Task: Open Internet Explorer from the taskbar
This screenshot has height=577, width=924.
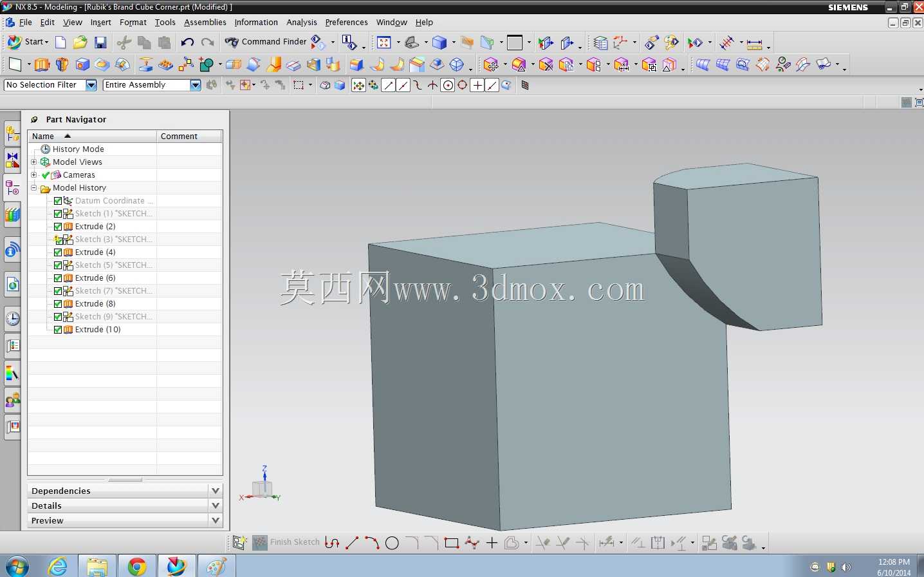Action: [x=58, y=566]
